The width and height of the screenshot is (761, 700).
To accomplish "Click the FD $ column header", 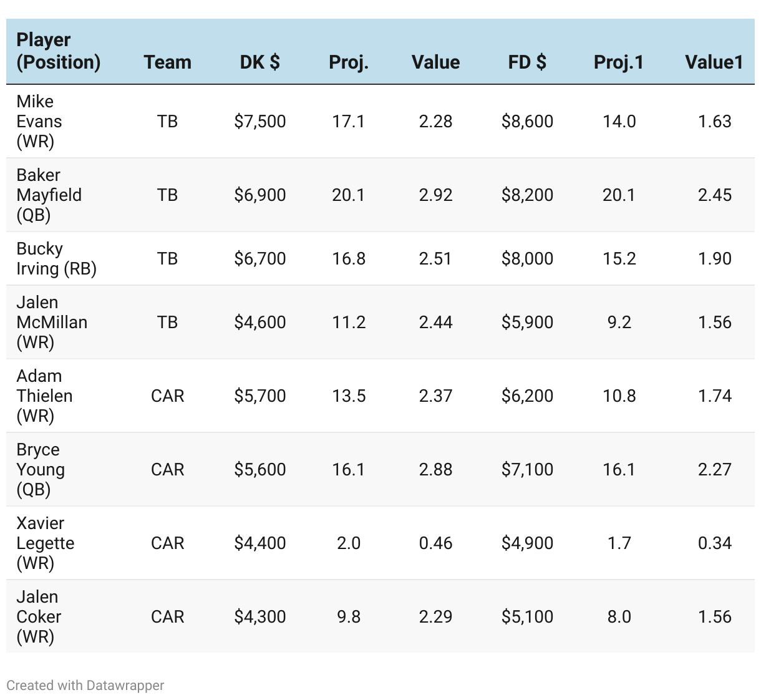I will click(527, 62).
